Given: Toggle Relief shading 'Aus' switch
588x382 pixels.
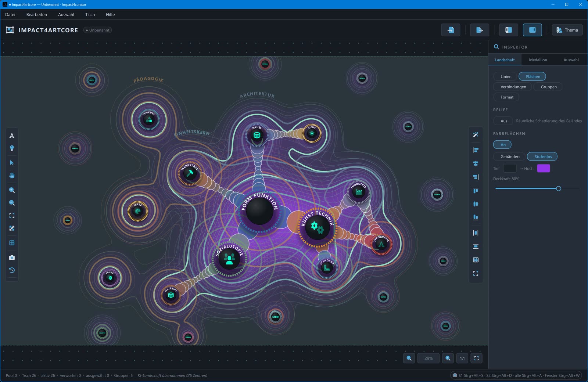Looking at the screenshot, I should [x=503, y=121].
